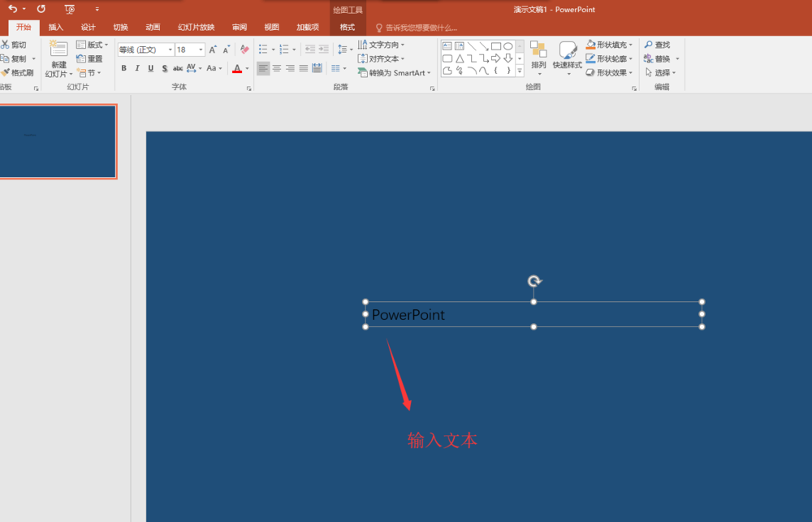812x522 pixels.
Task: Open Align Text (对齐文本) dropdown
Action: coord(381,58)
